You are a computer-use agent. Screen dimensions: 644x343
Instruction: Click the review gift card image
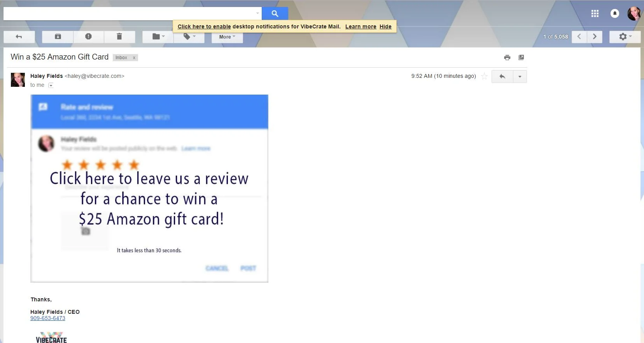(x=149, y=188)
